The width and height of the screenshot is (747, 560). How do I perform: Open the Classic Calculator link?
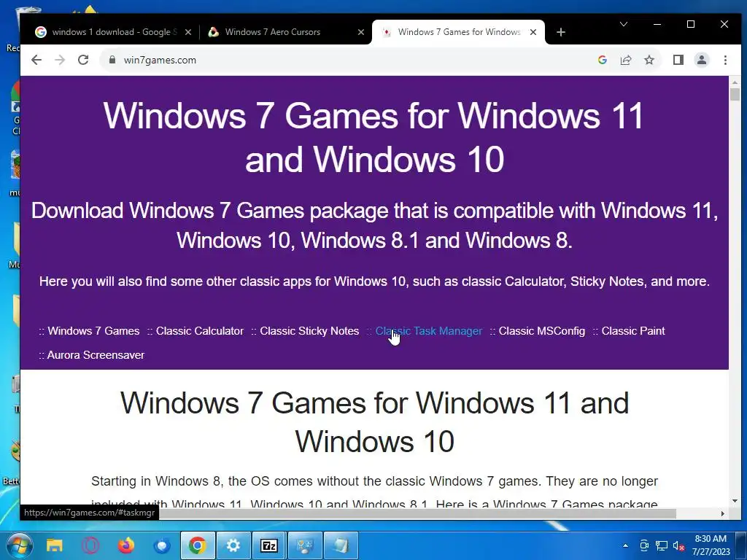coord(200,331)
